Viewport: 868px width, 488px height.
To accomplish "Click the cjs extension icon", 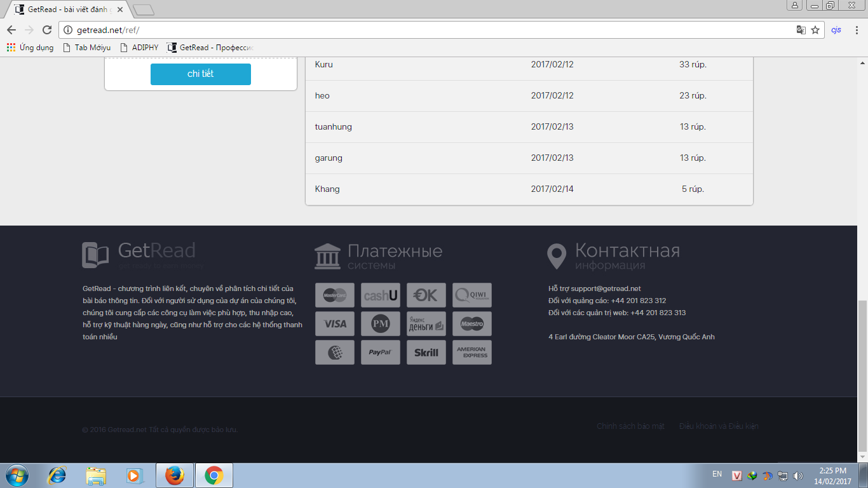I will (x=836, y=30).
